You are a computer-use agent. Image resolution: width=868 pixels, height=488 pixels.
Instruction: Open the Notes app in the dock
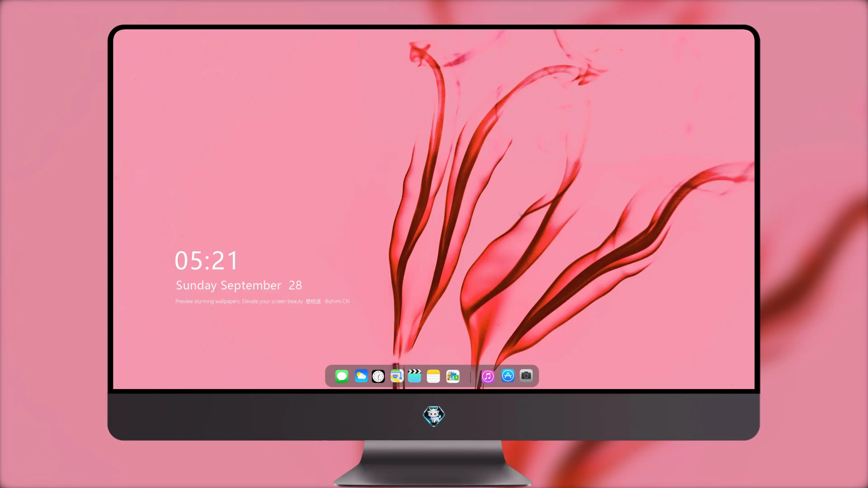(x=433, y=376)
